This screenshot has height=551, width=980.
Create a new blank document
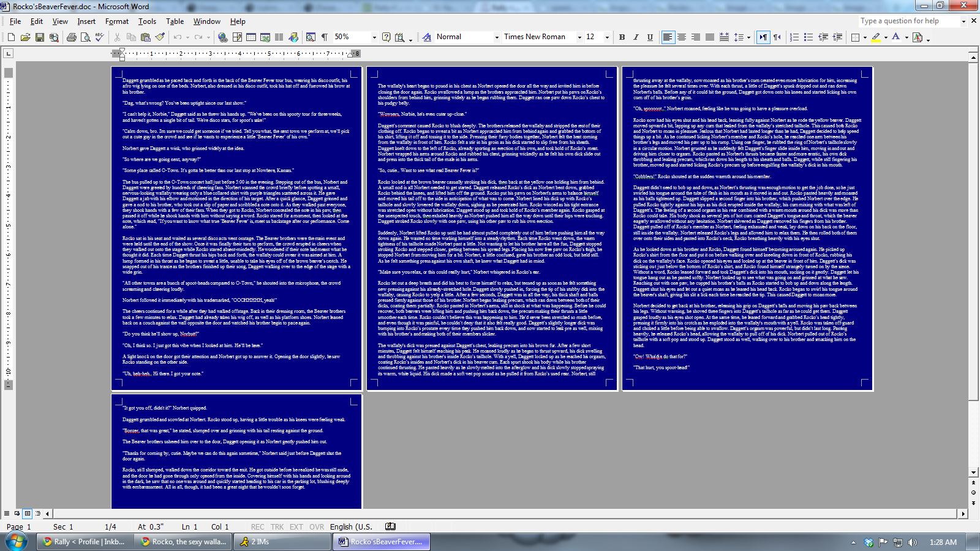tap(11, 37)
